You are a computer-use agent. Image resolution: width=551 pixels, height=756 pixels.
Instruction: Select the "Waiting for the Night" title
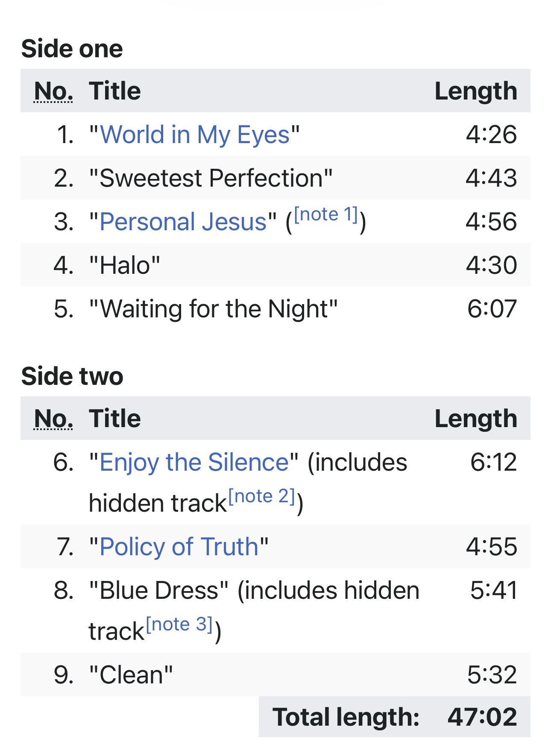click(213, 309)
